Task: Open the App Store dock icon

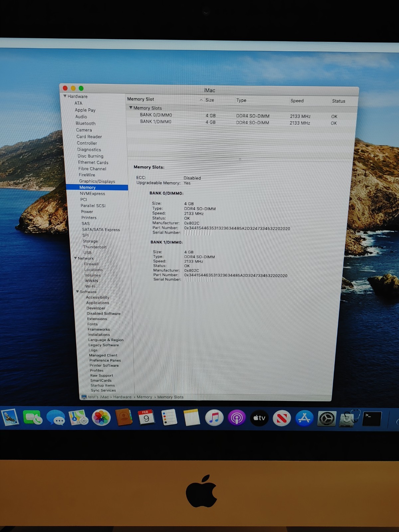Action: pyautogui.click(x=304, y=418)
